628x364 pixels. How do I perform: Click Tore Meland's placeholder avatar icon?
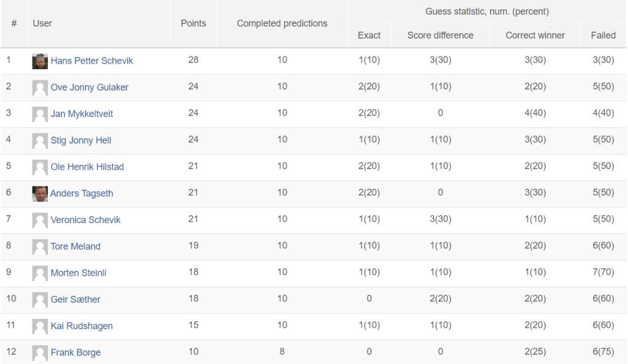coord(40,246)
